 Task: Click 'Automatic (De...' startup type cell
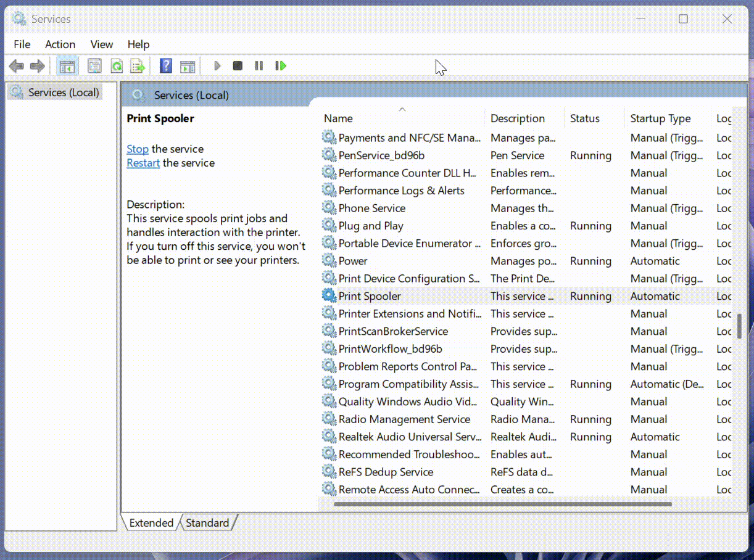click(x=667, y=384)
